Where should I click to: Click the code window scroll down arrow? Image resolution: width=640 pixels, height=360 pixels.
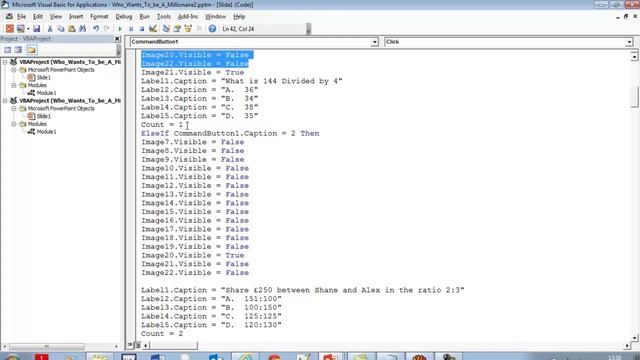click(x=634, y=338)
